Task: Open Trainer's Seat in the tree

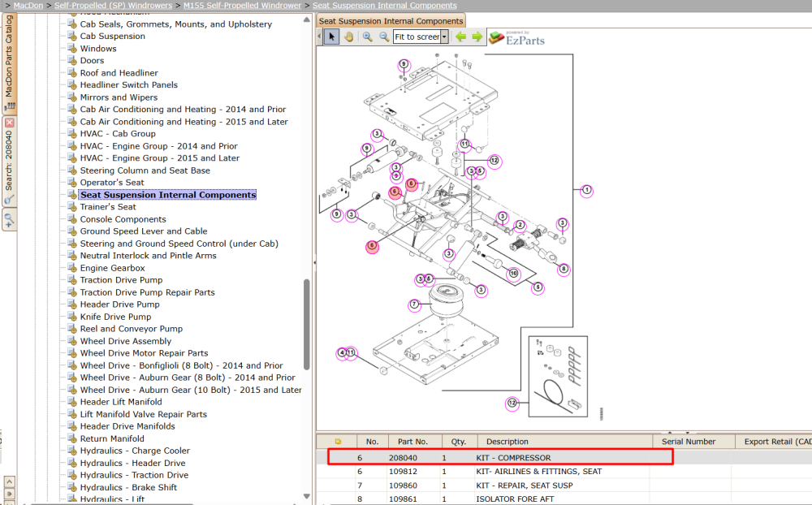Action: tap(108, 207)
